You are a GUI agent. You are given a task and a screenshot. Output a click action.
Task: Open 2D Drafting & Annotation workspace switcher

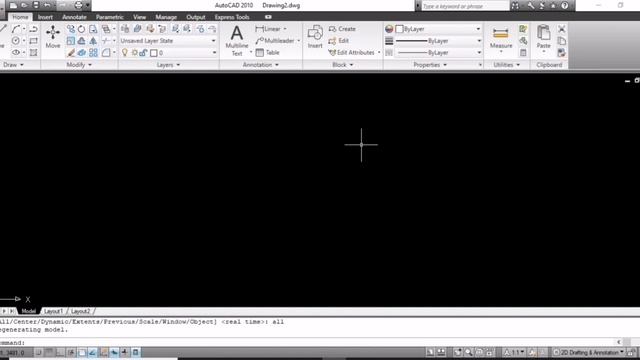(589, 352)
